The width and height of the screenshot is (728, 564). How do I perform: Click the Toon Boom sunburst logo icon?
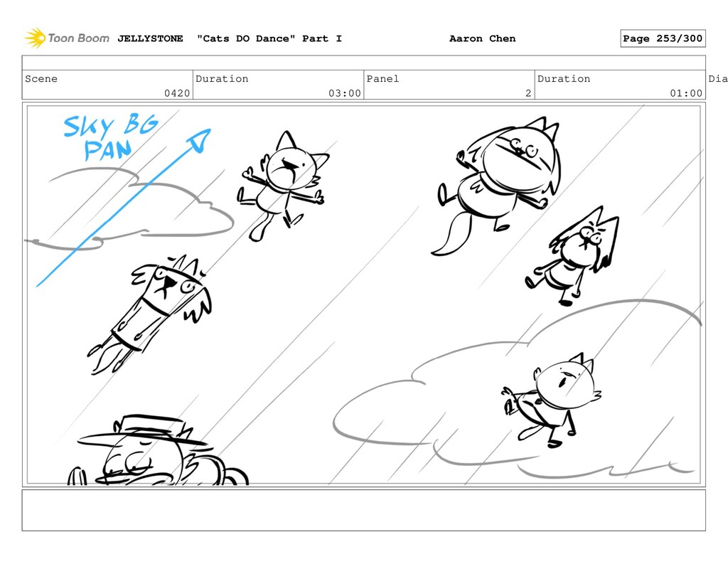(35, 38)
